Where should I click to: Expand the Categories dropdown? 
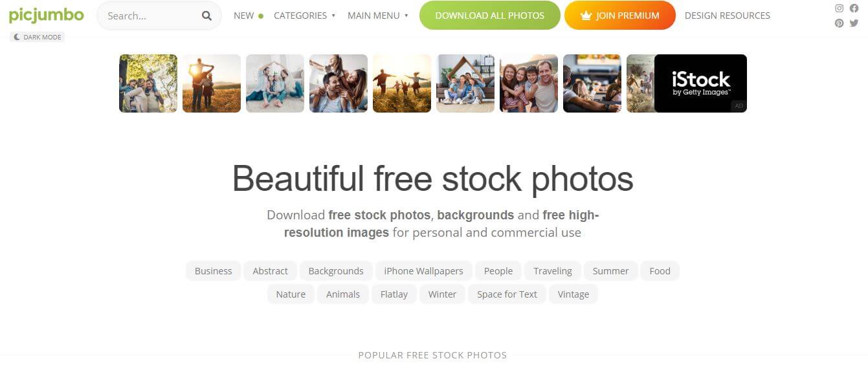point(304,16)
